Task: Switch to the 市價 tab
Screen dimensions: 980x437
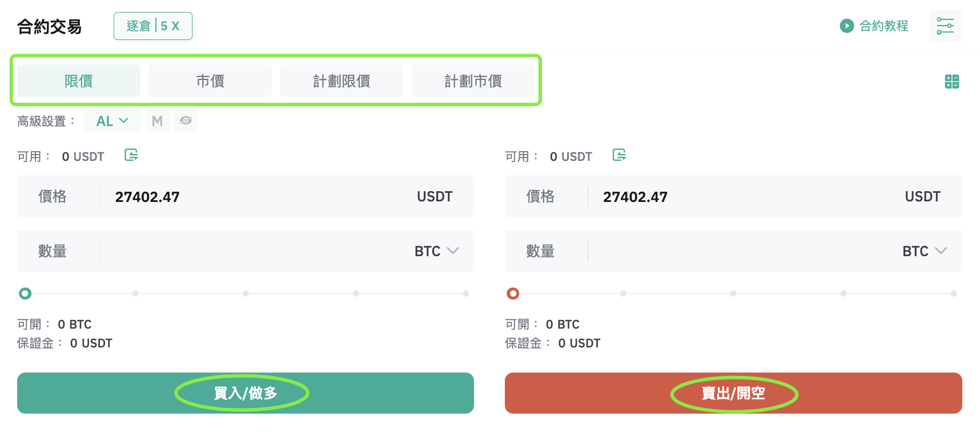Action: [x=210, y=81]
